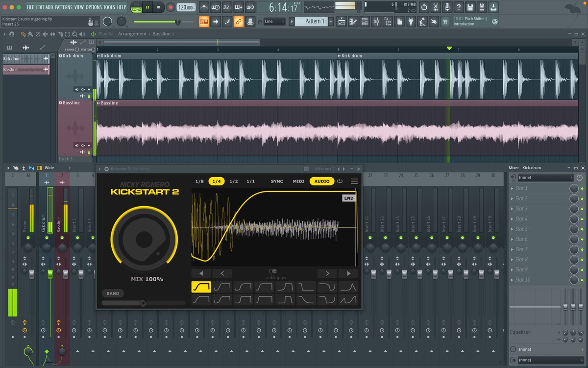
Task: Enable SYNC trigger mode in Kickstart 2
Action: pos(277,181)
